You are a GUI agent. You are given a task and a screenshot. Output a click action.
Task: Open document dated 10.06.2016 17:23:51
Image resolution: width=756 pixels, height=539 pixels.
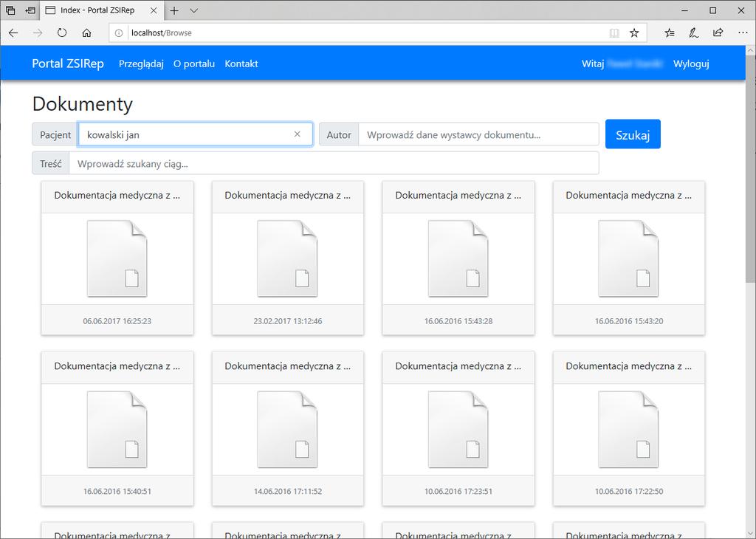pos(458,429)
